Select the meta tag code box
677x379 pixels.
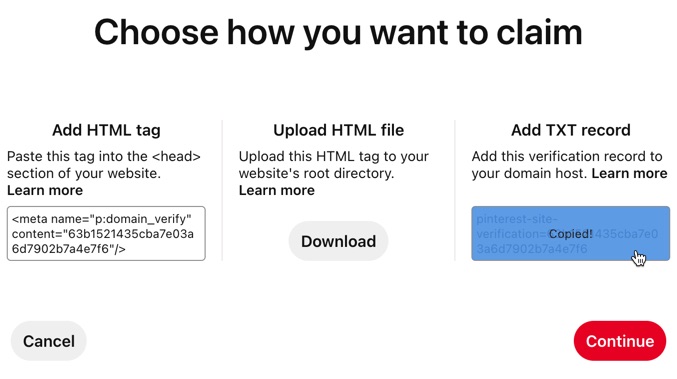coord(106,234)
